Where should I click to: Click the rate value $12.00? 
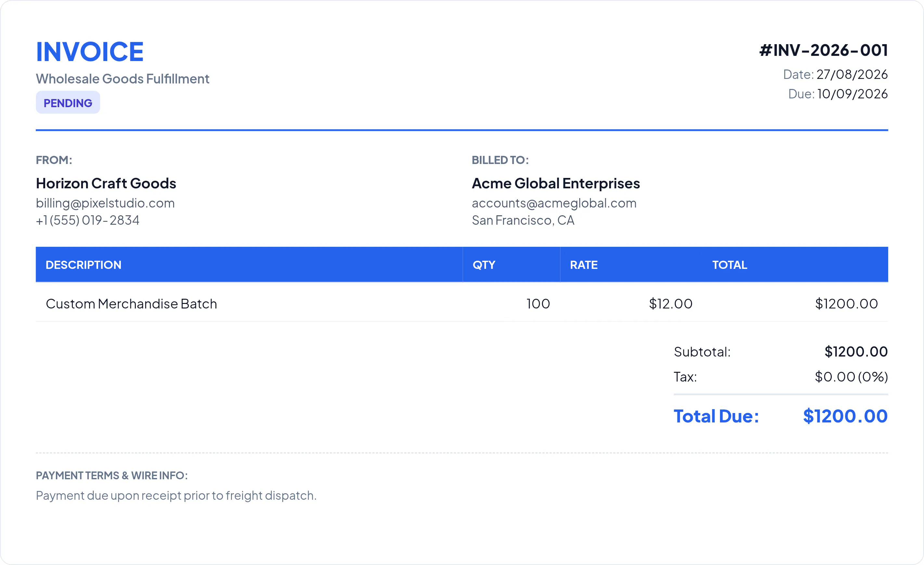pyautogui.click(x=671, y=304)
